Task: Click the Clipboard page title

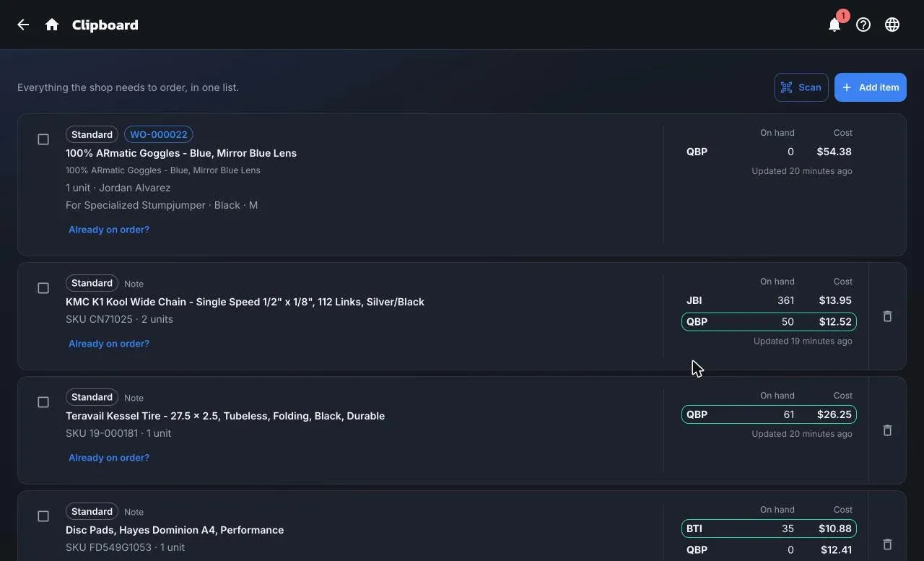Action: point(105,25)
